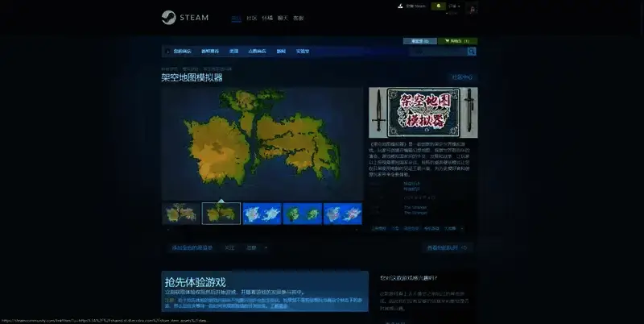Open the 客服 support tab

click(298, 18)
